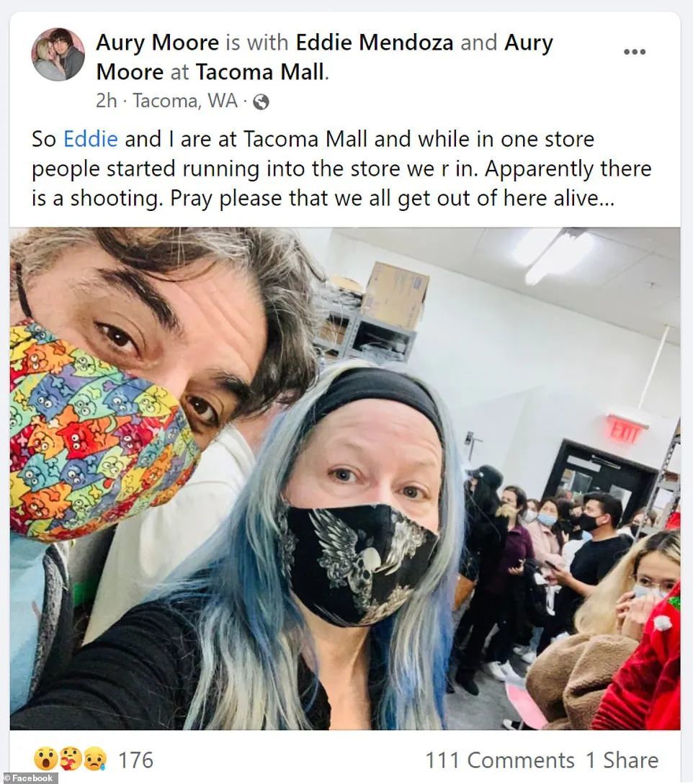
Task: Open the 111 Comments section
Action: click(x=499, y=760)
